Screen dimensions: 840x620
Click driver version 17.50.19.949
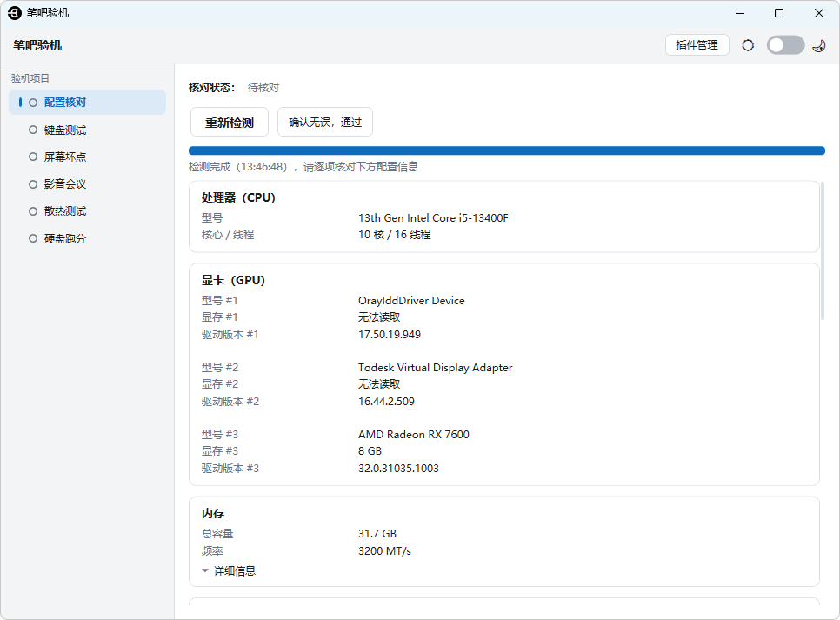390,335
